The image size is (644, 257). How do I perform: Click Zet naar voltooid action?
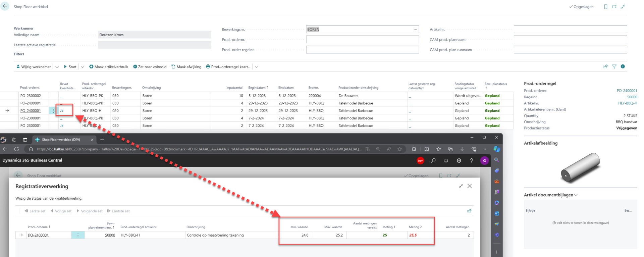pos(150,67)
